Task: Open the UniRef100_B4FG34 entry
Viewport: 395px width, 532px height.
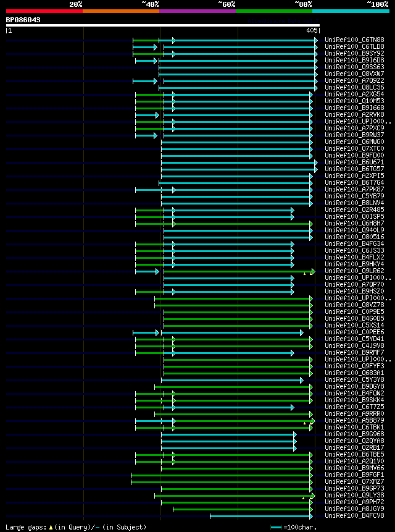Action: [x=354, y=243]
